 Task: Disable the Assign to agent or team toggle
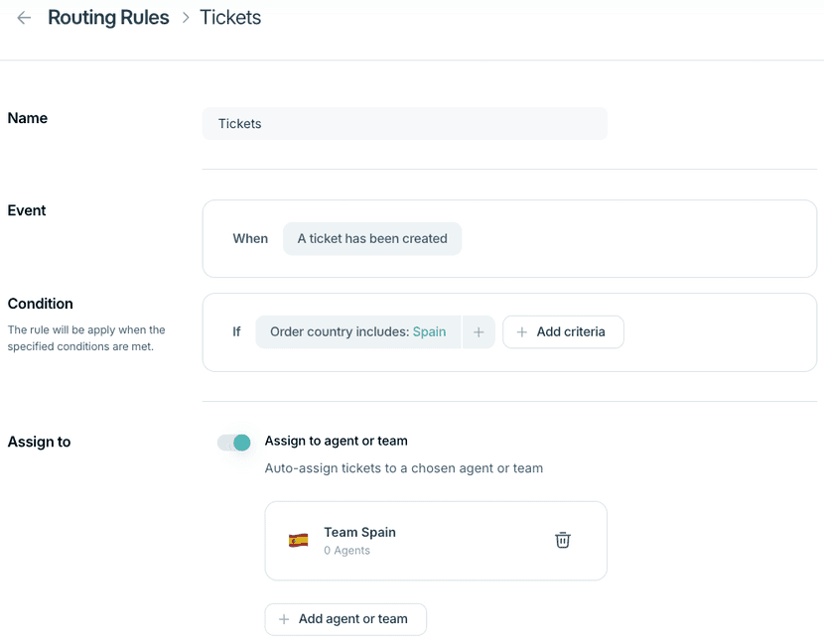click(234, 443)
